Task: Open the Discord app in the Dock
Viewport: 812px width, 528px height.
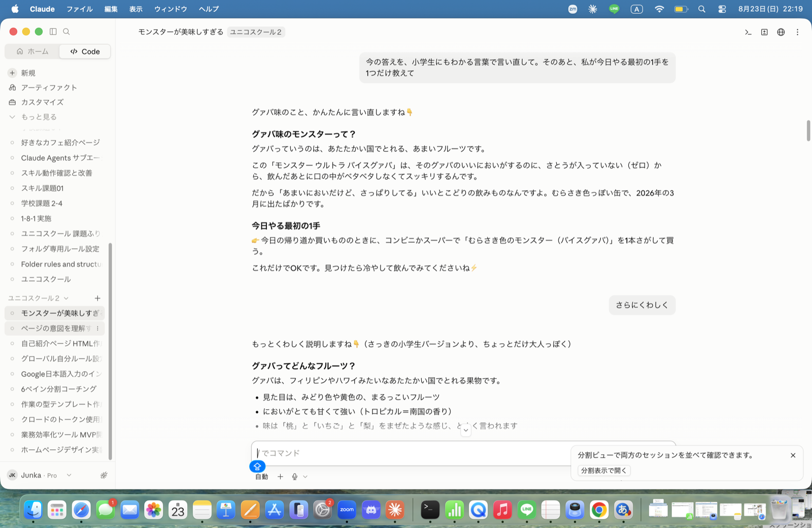Action: [371, 510]
